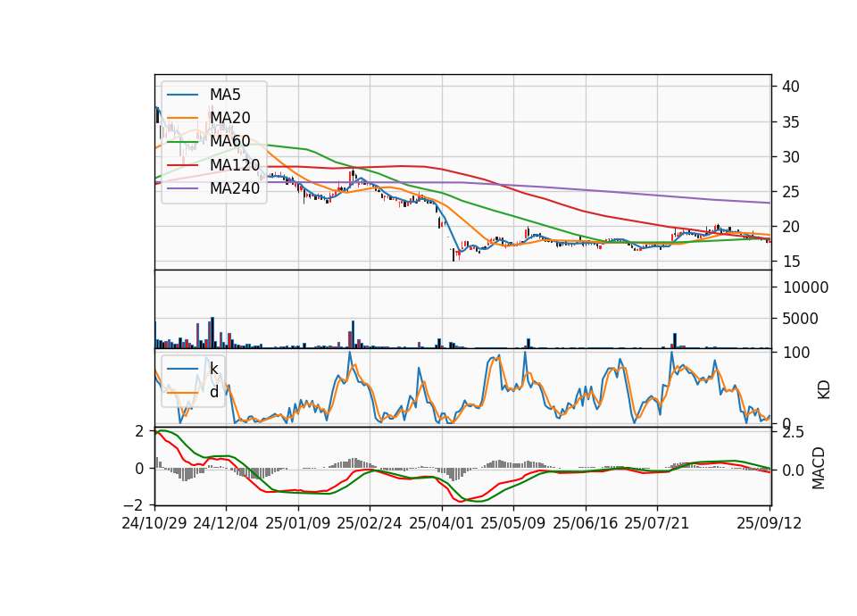Click the 24/10/29 date axis label

(x=154, y=523)
